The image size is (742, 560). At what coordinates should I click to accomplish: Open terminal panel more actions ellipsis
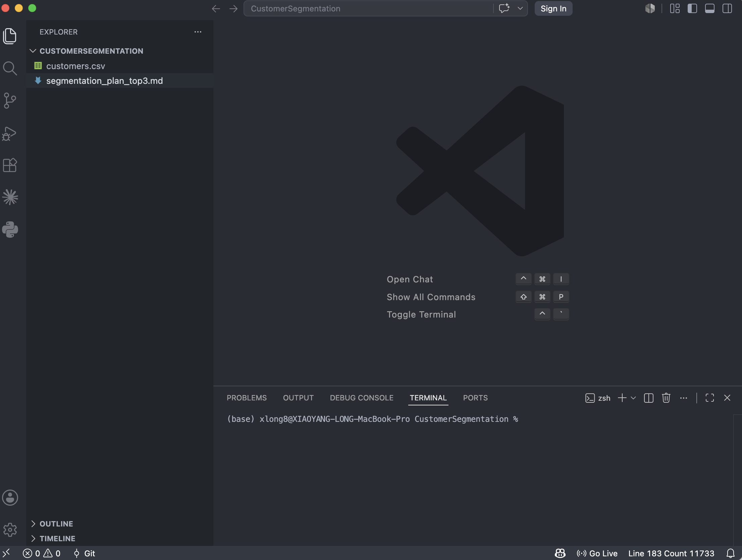684,398
